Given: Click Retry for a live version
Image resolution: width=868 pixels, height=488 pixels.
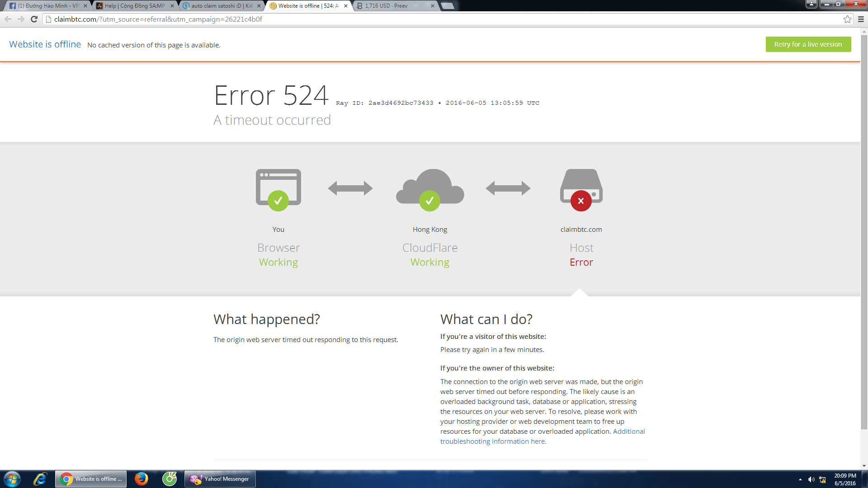Looking at the screenshot, I should 808,44.
